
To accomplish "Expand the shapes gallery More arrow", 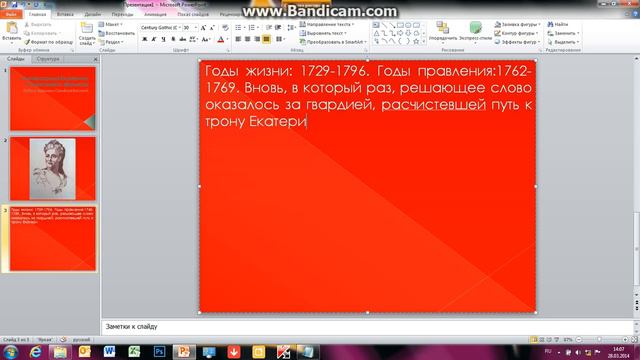I will tap(424, 42).
